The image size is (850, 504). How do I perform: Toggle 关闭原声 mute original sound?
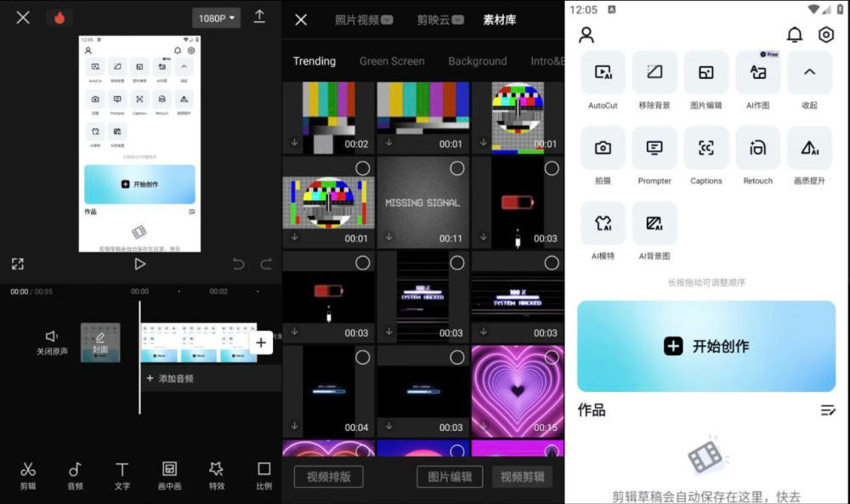52,343
